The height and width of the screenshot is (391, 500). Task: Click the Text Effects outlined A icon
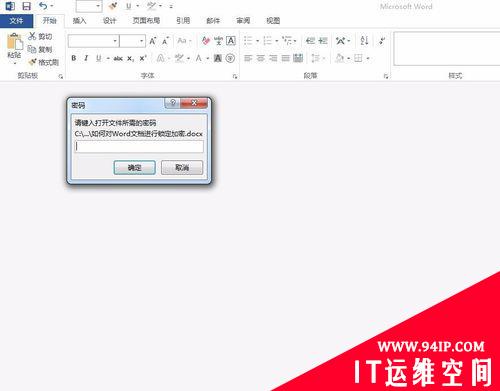pos(161,58)
